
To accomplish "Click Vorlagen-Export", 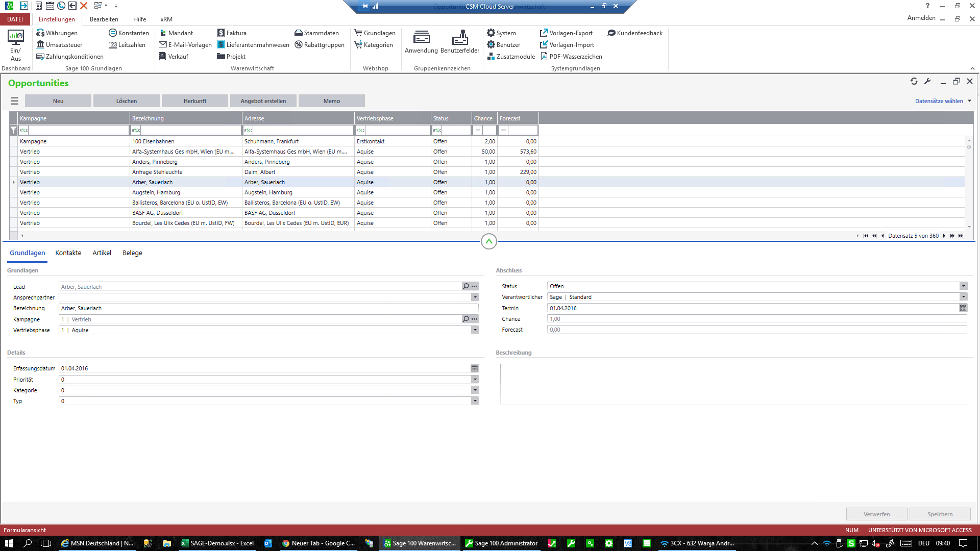I will click(x=567, y=33).
